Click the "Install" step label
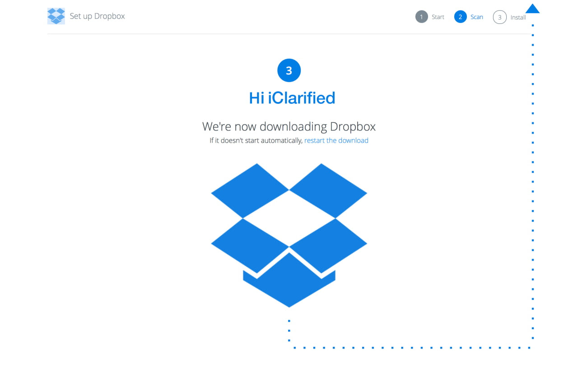Image resolution: width=578 pixels, height=392 pixels. tap(518, 17)
